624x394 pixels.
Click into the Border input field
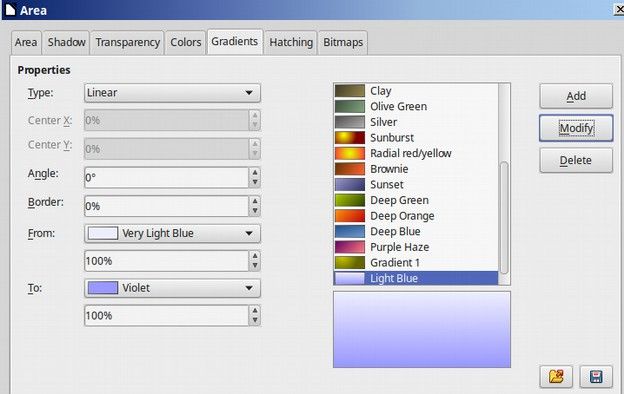tap(167, 206)
